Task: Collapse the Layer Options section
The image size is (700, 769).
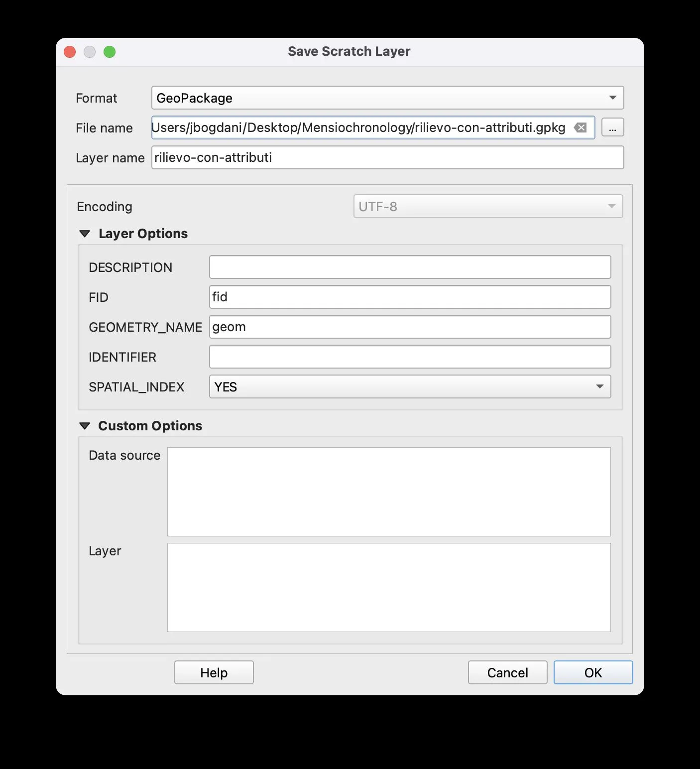Action: pyautogui.click(x=85, y=234)
